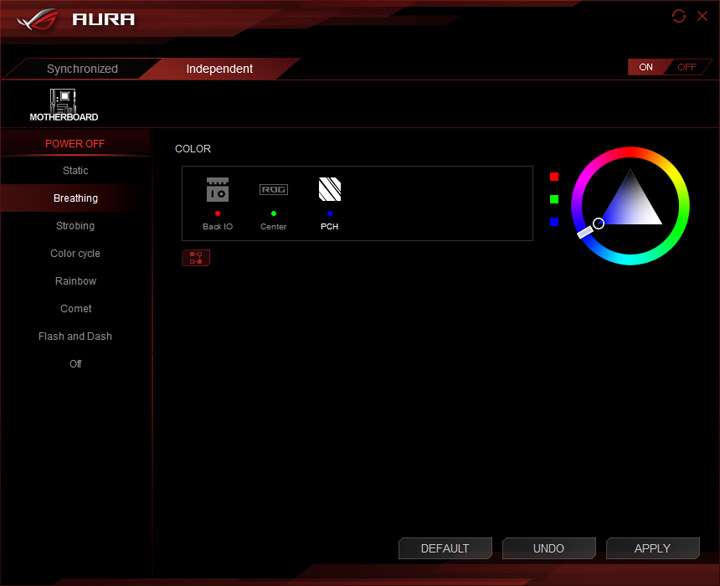Click the refresh icon in title bar
The width and height of the screenshot is (720, 586).
[679, 16]
